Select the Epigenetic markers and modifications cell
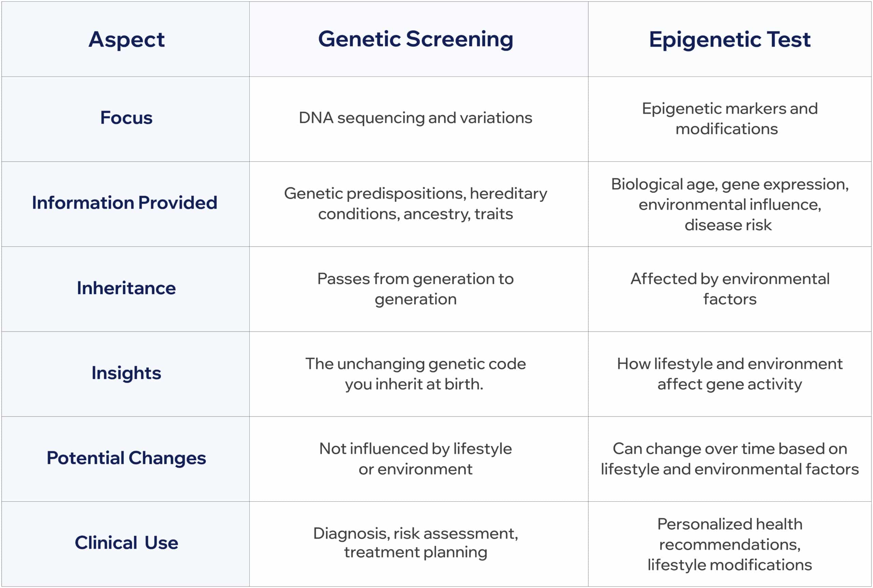The width and height of the screenshot is (873, 588). point(730,119)
